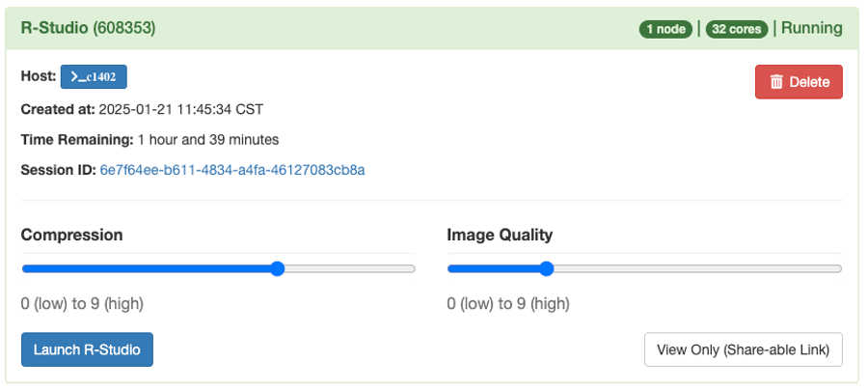Open the R-Studio (608353) title link
Image resolution: width=868 pixels, height=390 pixels.
pos(88,28)
